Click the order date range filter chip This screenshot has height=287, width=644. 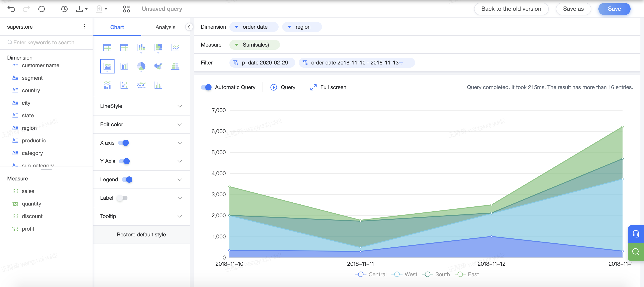(x=356, y=62)
